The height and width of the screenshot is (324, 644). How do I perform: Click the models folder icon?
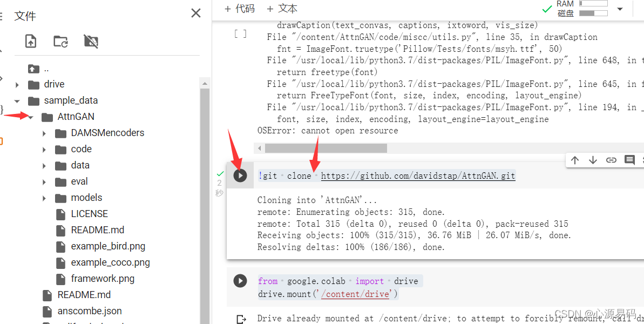click(x=60, y=198)
